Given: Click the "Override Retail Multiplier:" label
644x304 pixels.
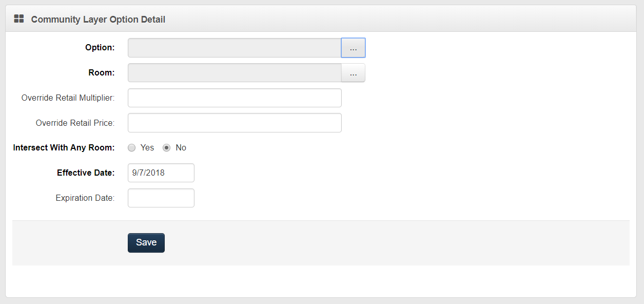Looking at the screenshot, I should coord(68,98).
